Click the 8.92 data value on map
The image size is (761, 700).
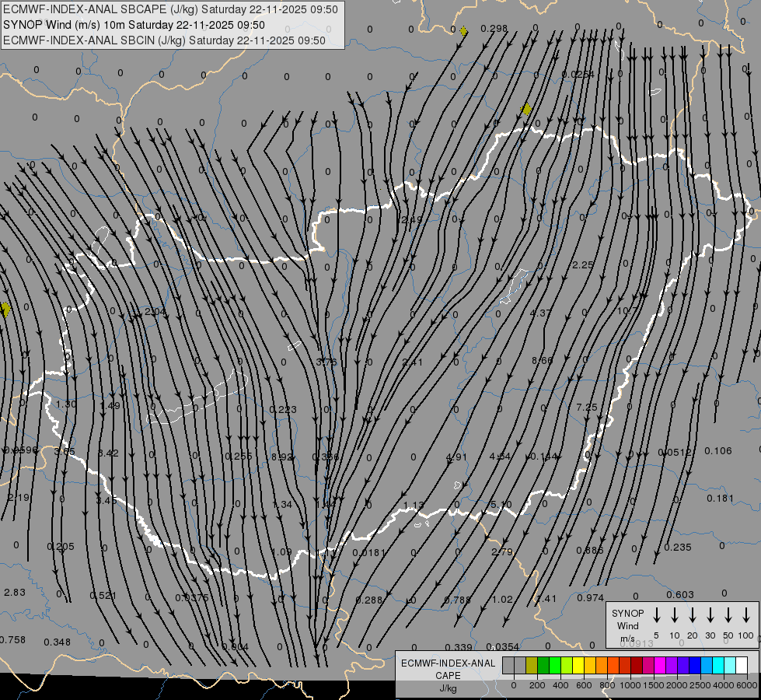tap(282, 457)
